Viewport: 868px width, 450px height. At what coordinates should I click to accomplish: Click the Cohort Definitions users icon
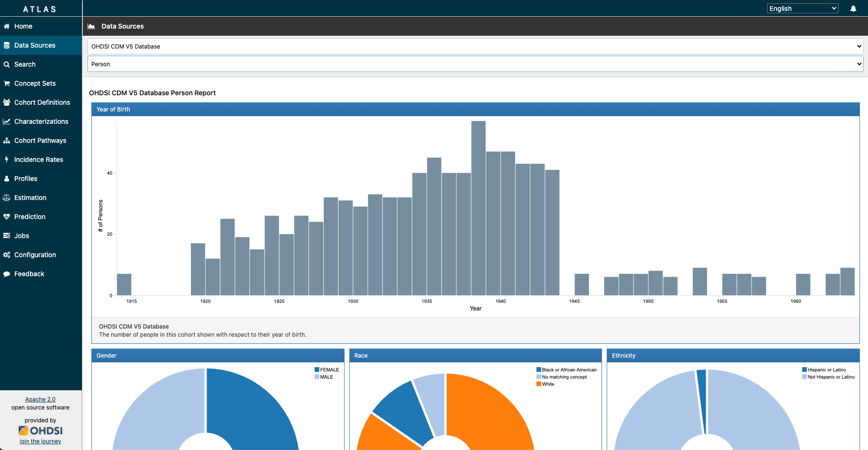pyautogui.click(x=7, y=102)
